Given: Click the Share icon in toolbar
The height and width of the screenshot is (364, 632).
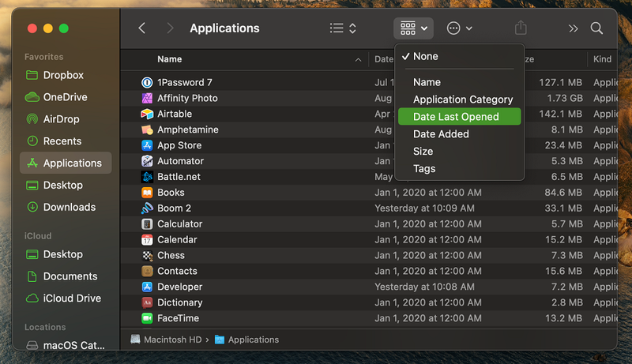Looking at the screenshot, I should (521, 28).
